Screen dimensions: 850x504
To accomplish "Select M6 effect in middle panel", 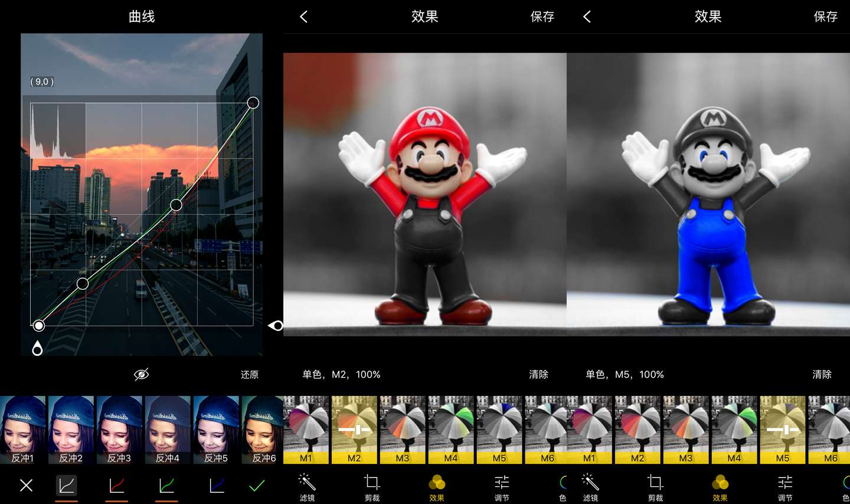I will pyautogui.click(x=546, y=430).
